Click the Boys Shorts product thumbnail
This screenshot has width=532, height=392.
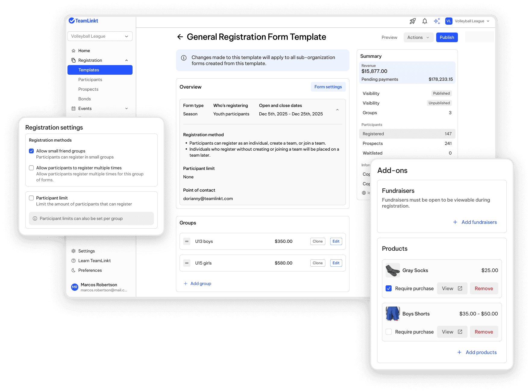coord(392,314)
